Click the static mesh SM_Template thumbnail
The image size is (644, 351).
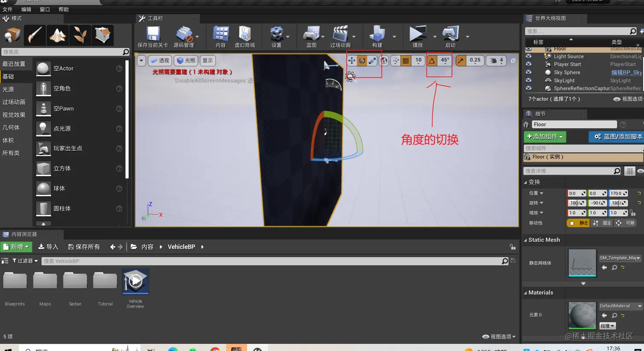[x=582, y=263]
